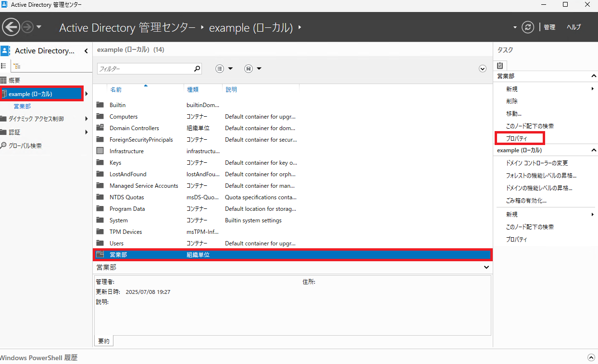
Task: Select TPM Devices row
Action: coord(292,231)
